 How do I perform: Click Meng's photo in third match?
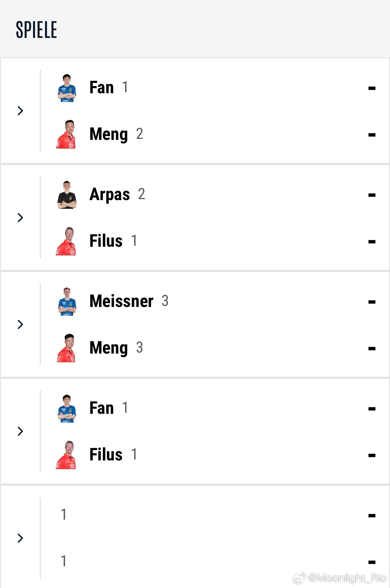(x=66, y=348)
